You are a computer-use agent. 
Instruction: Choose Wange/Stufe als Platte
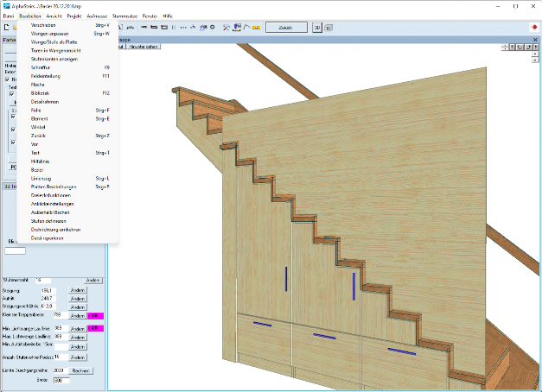point(67,41)
